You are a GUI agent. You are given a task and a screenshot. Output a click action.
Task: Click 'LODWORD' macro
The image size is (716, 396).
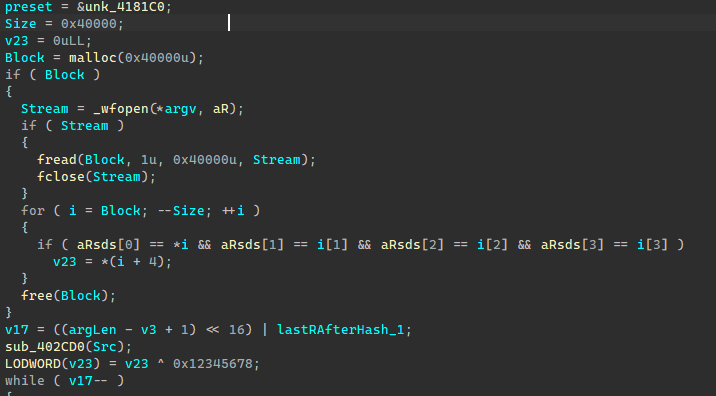[x=32, y=364]
